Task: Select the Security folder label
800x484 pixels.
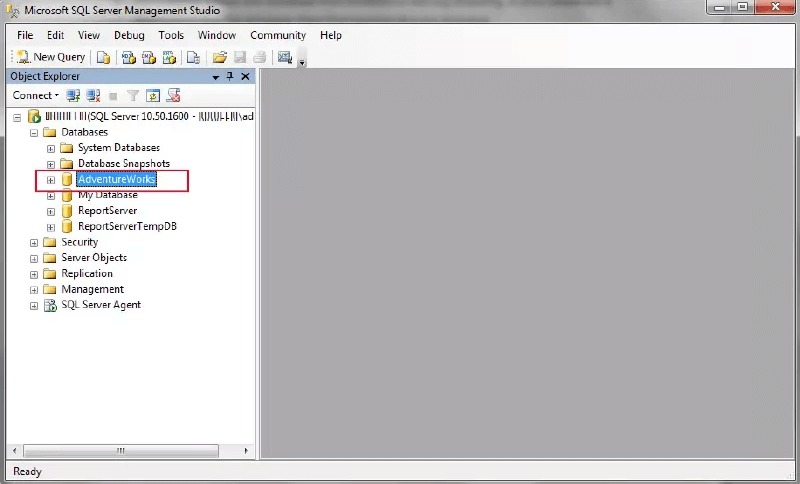Action: 80,242
